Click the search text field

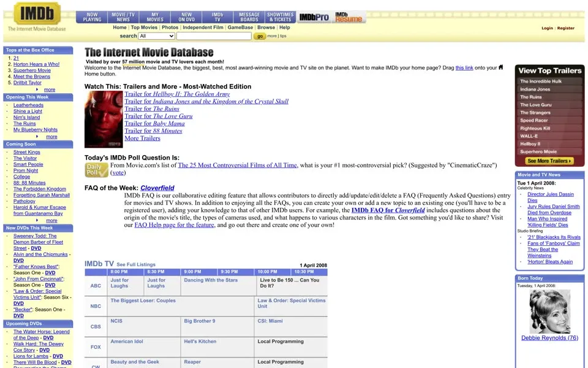pos(214,36)
